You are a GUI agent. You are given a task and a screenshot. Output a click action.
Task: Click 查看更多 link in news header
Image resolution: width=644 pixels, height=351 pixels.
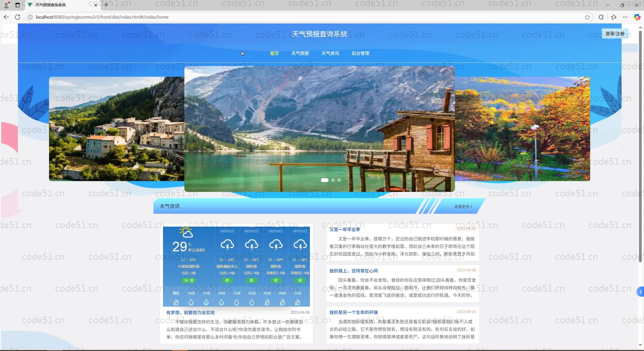coord(463,206)
